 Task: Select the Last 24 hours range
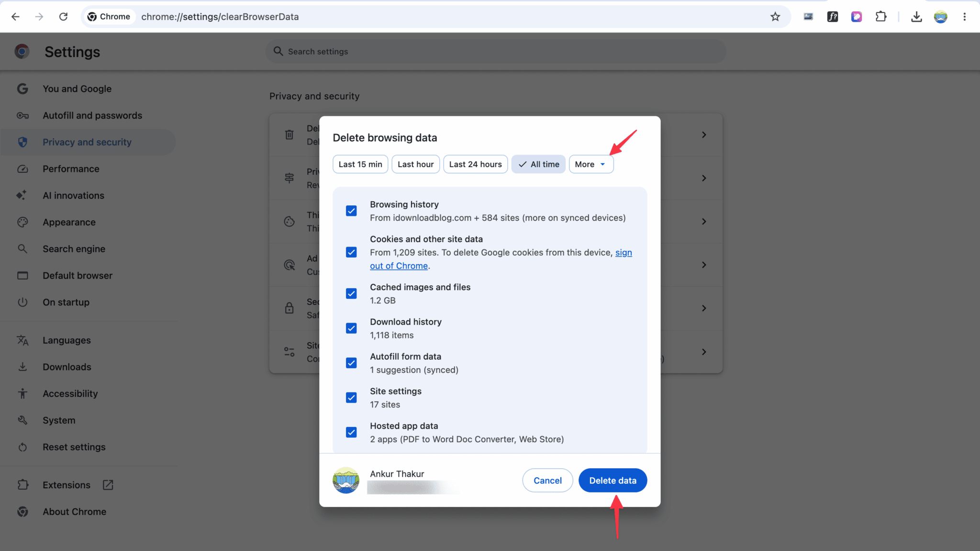click(475, 164)
